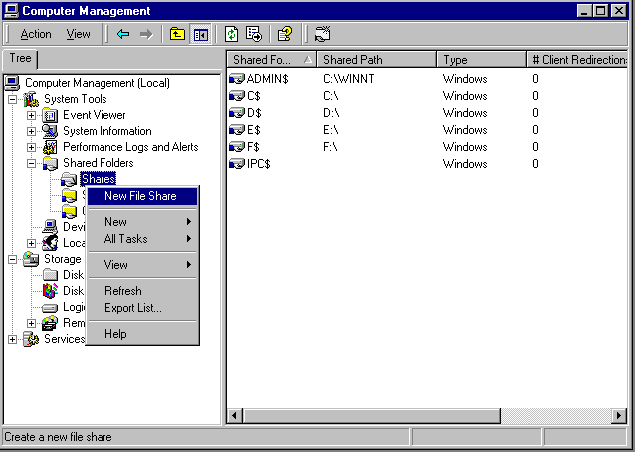637x452 pixels.
Task: Choose New File Share from context menu
Action: [x=143, y=196]
